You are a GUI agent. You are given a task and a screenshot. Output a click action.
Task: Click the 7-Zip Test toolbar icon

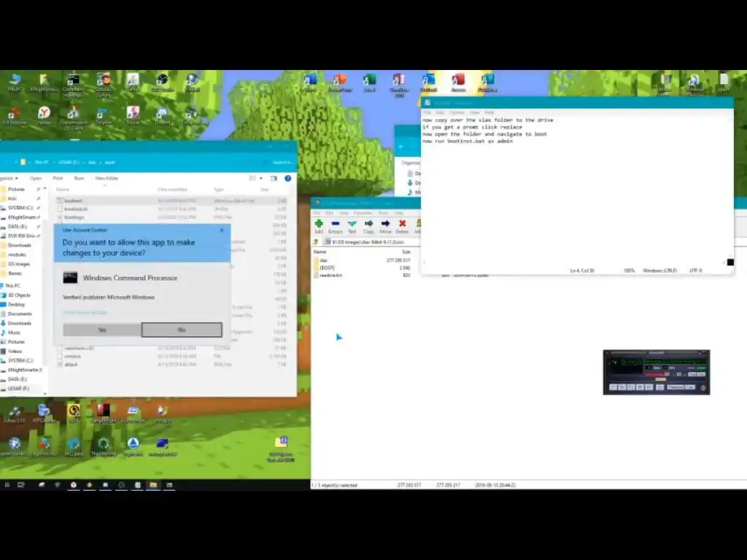tap(352, 226)
